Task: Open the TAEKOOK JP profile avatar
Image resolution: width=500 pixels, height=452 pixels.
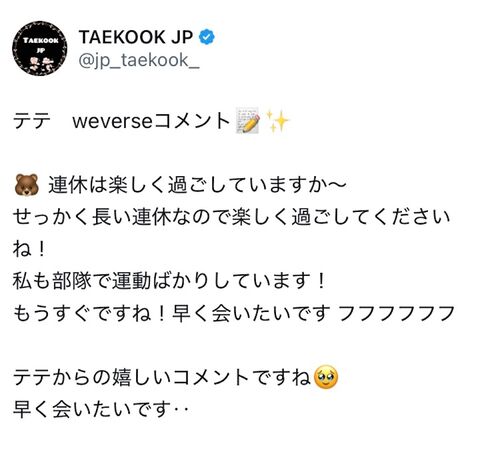Action: (x=40, y=48)
